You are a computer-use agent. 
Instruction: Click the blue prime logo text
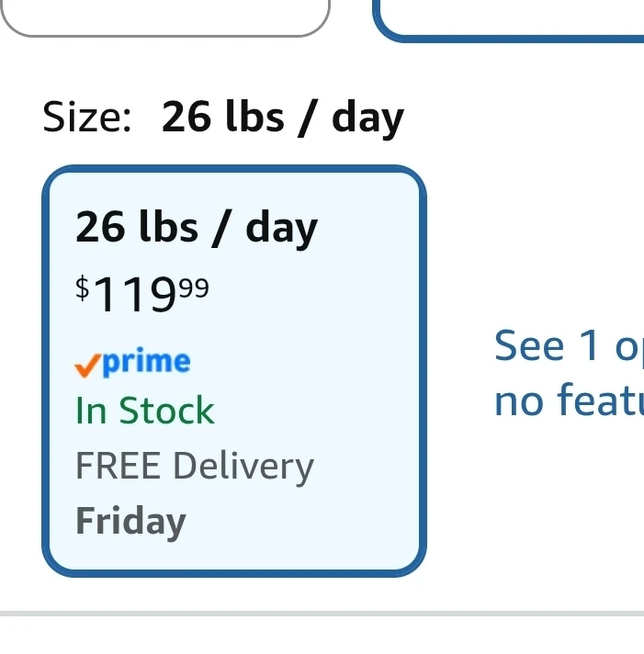(146, 362)
